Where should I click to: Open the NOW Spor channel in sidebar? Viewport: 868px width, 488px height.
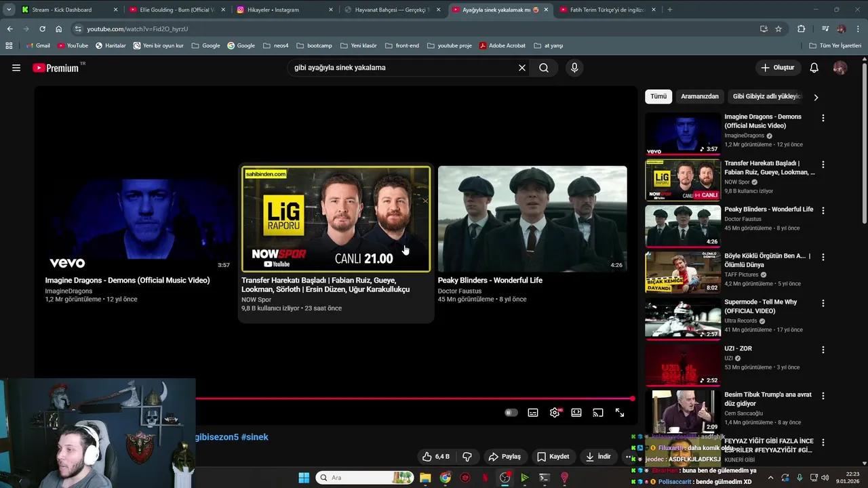click(737, 182)
